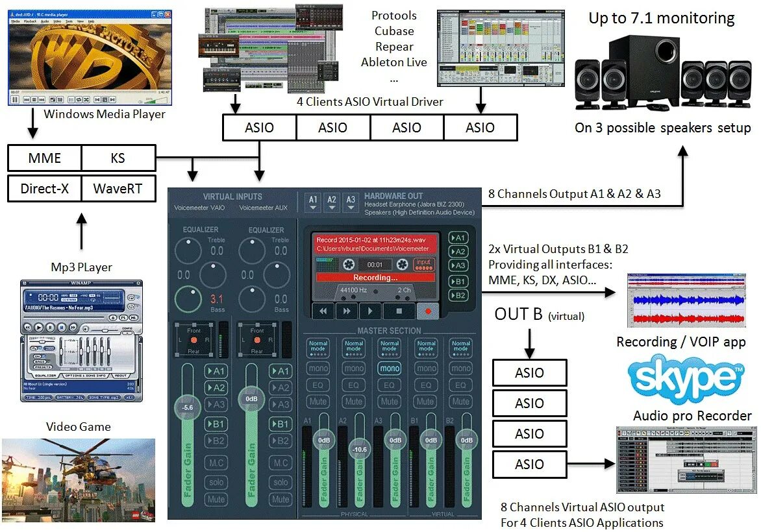Open Winamp's equalizer PRESETS list
The width and height of the screenshot is (761, 532).
pos(43,367)
